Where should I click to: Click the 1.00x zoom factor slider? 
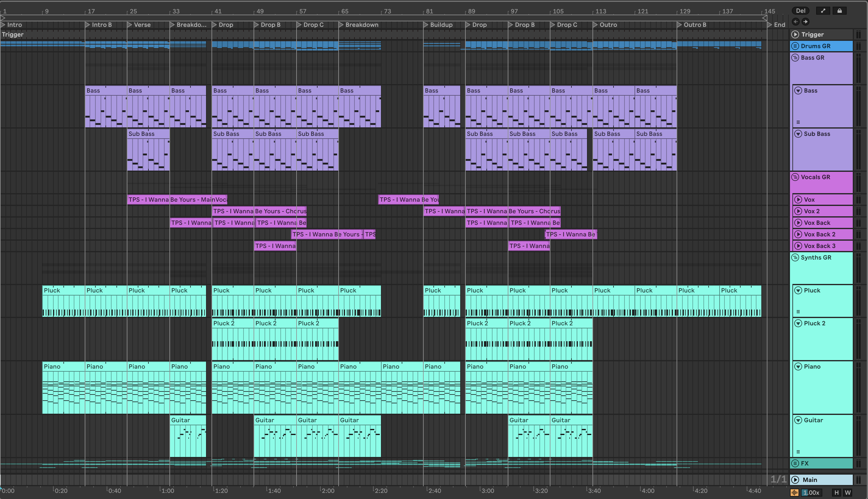811,493
